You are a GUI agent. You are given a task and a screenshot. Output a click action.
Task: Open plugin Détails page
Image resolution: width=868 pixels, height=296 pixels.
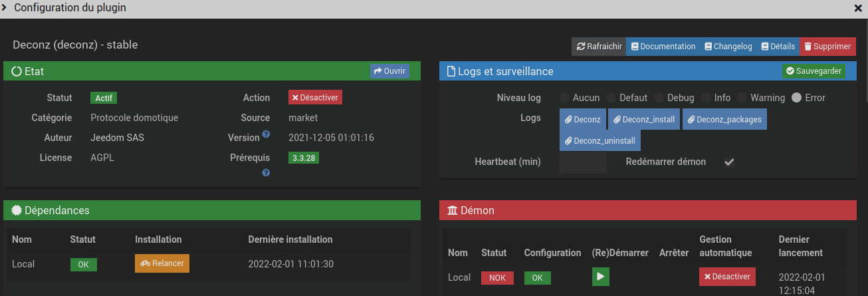click(778, 47)
